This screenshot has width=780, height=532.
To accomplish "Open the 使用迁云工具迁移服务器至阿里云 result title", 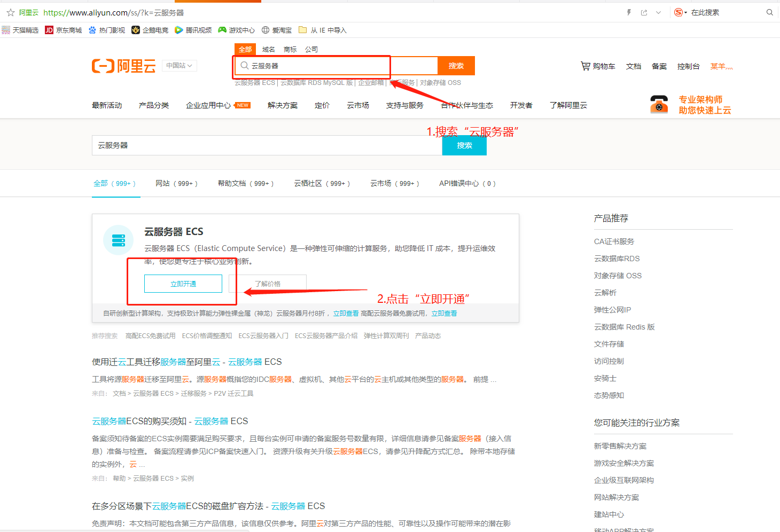I will tap(187, 362).
